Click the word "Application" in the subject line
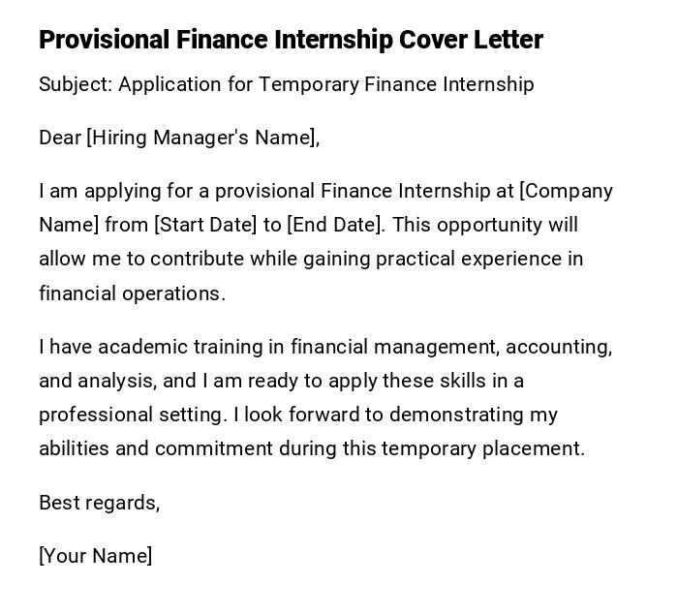 pyautogui.click(x=170, y=84)
